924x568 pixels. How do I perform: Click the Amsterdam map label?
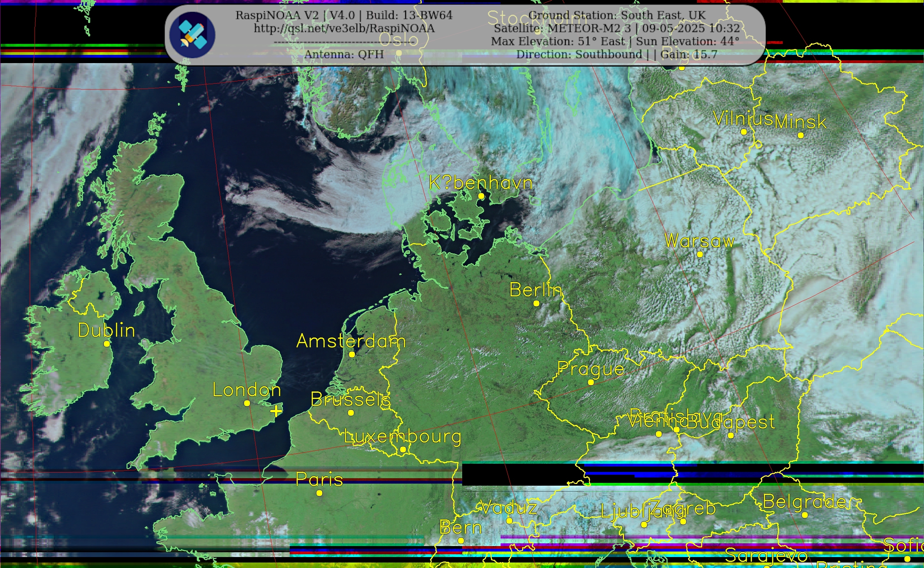351,342
